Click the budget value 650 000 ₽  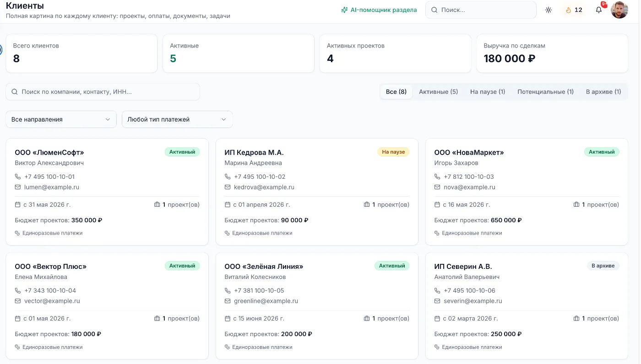coord(506,220)
